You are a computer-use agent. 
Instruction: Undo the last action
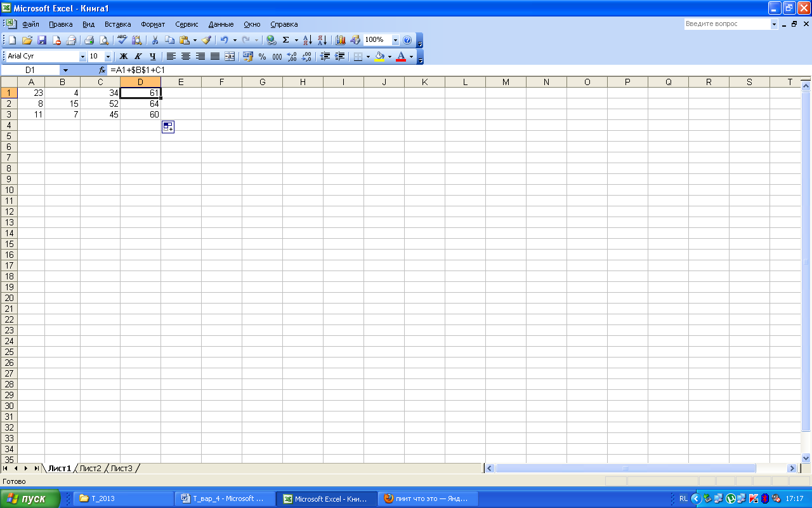point(225,40)
